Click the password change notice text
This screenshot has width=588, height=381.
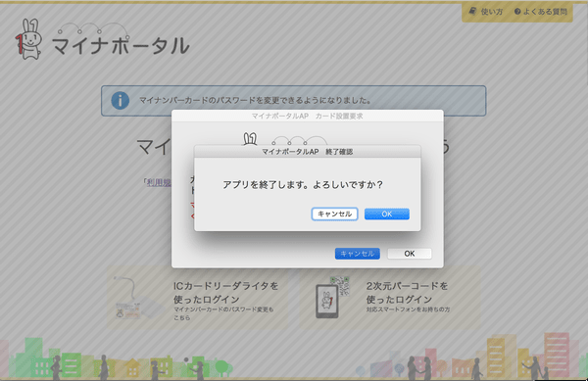pyautogui.click(x=256, y=101)
